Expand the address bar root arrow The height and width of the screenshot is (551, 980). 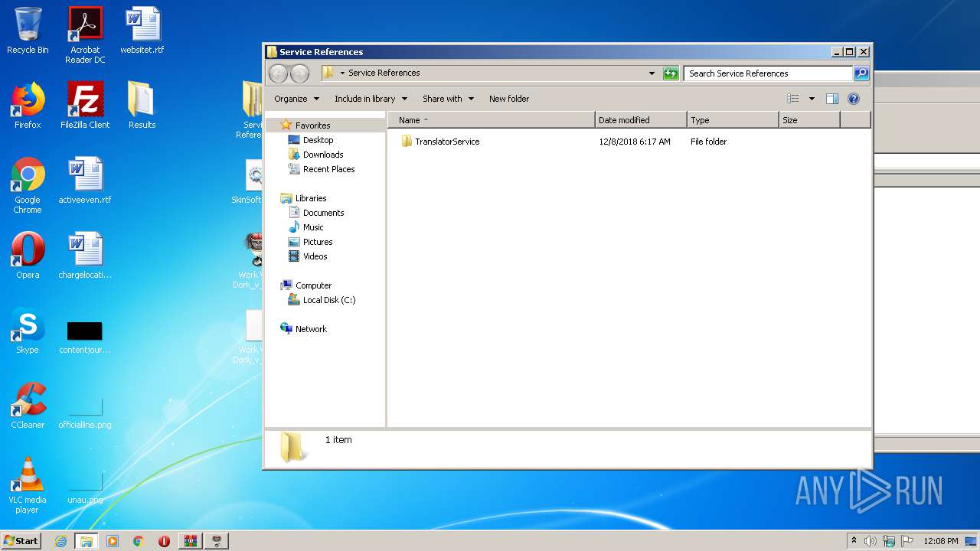coord(342,73)
